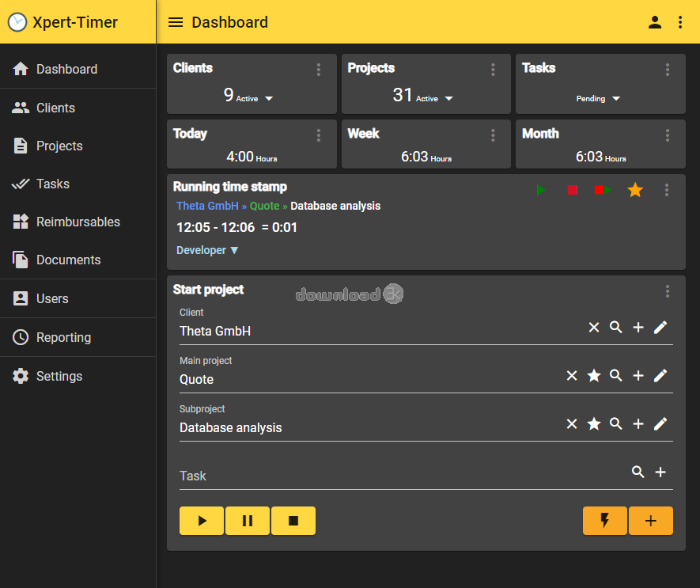Edit the client Theta GmbH

click(x=660, y=328)
